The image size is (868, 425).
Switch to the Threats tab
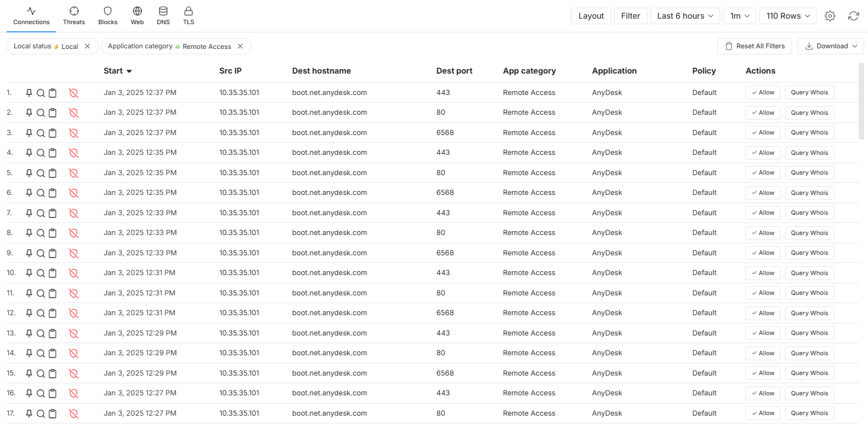tap(74, 16)
